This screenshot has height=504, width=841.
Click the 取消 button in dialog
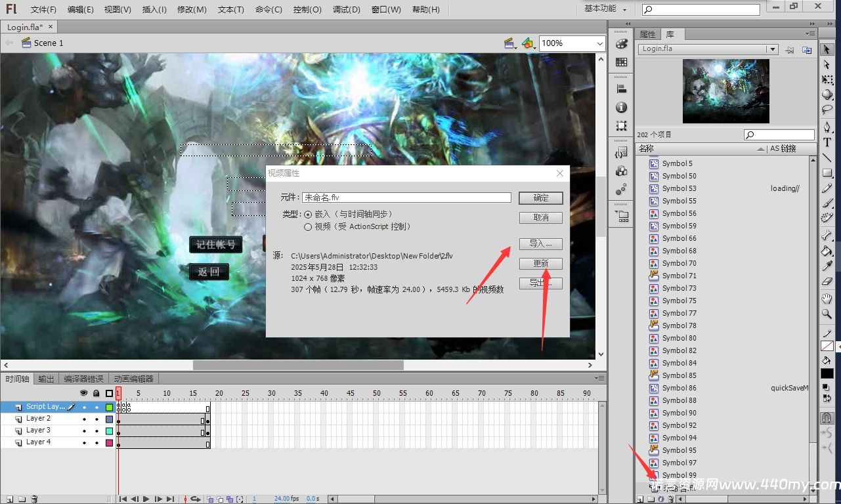coord(541,217)
